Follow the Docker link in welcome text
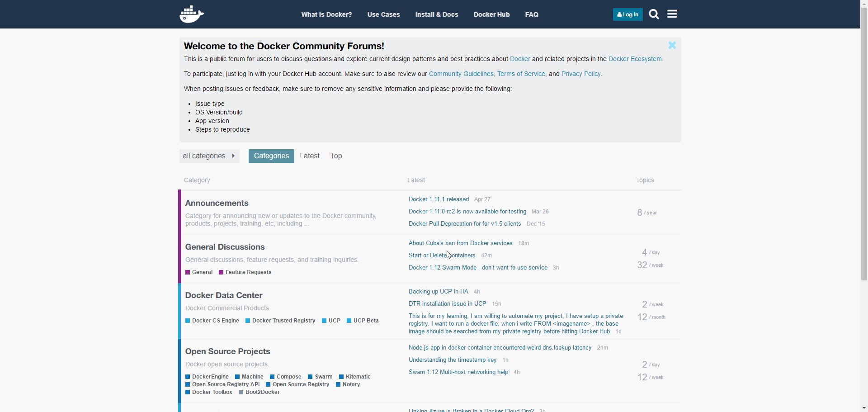This screenshot has height=412, width=868. (520, 59)
